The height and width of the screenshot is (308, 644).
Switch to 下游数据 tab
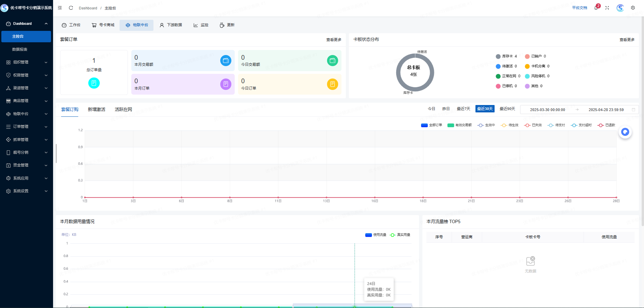[x=171, y=25]
